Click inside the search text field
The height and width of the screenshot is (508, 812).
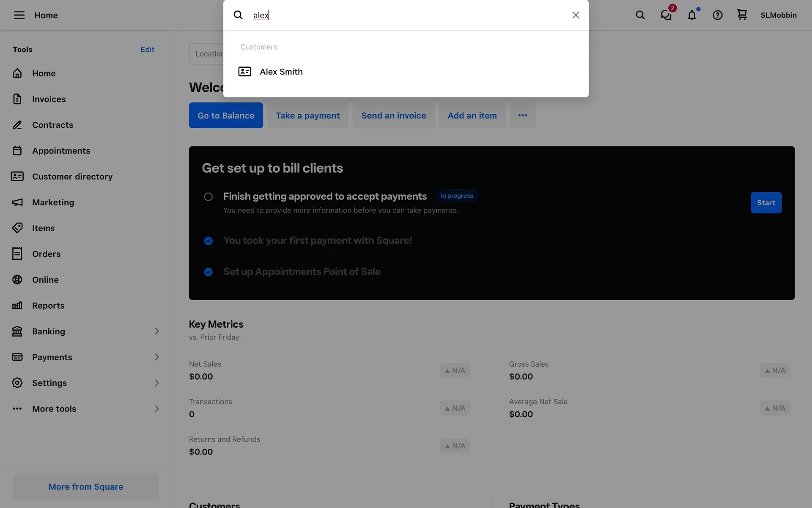(406, 15)
